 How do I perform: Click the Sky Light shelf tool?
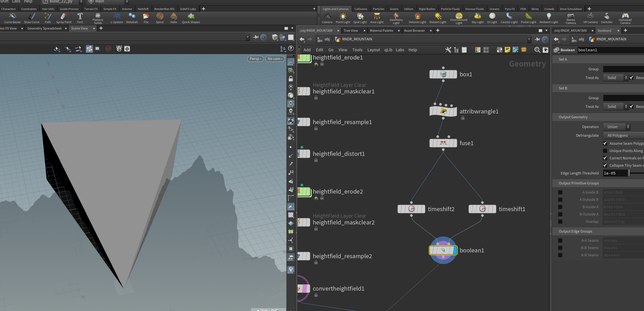(477, 18)
